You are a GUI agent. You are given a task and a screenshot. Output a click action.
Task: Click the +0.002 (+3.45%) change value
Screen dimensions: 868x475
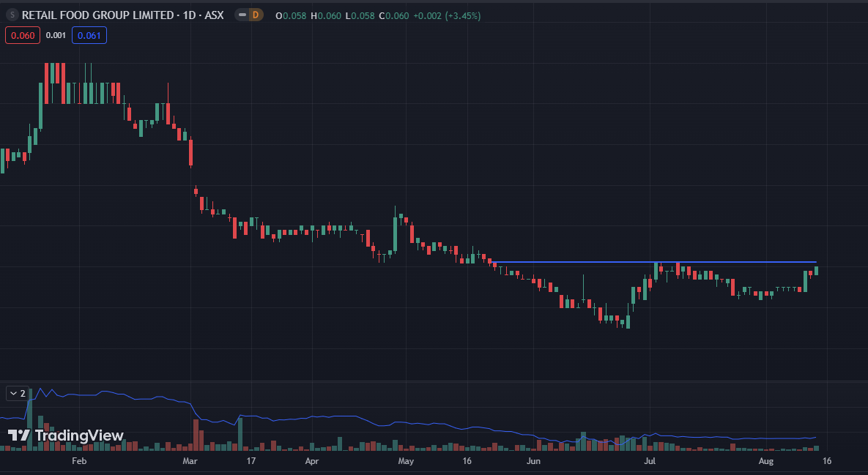tap(447, 15)
